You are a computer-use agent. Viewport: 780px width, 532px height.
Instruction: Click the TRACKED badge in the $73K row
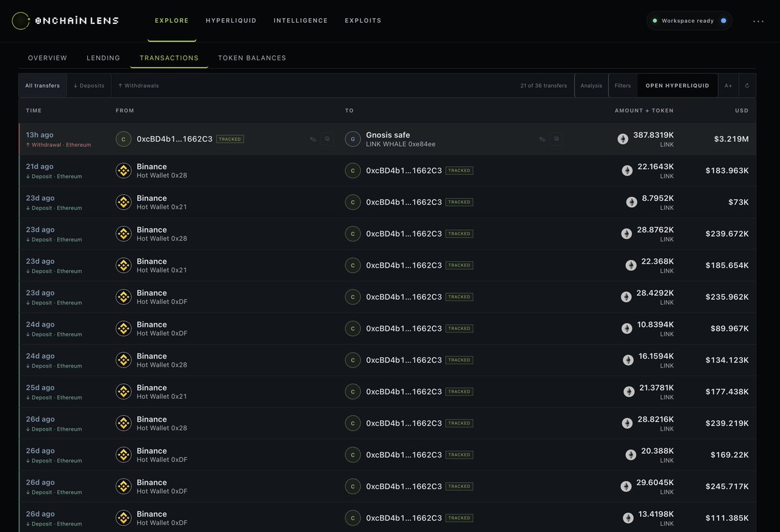pos(459,202)
